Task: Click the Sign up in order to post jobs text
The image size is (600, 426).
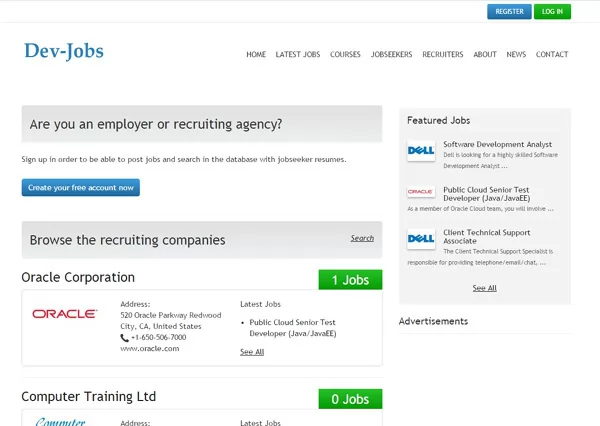Action: [x=184, y=159]
